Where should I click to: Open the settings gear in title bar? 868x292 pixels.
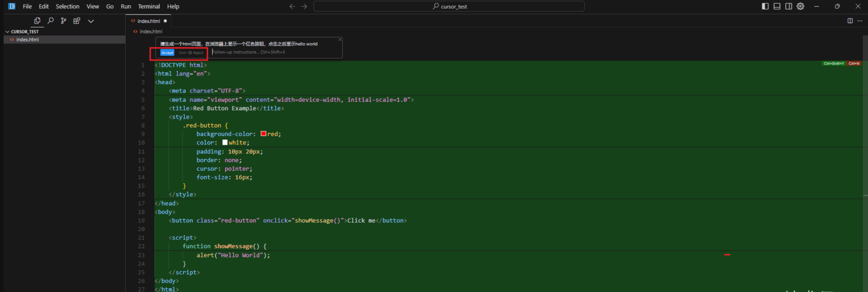(800, 6)
